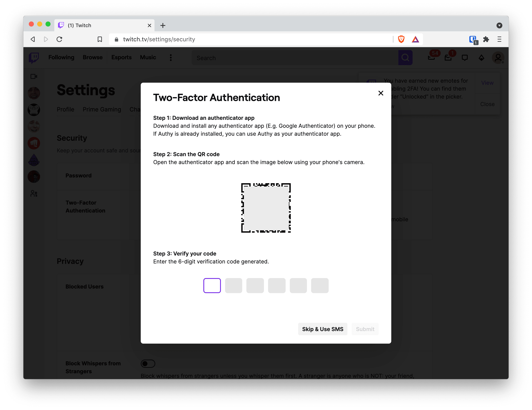Click the Submit button
Viewport: 532px width, 410px height.
(x=365, y=329)
